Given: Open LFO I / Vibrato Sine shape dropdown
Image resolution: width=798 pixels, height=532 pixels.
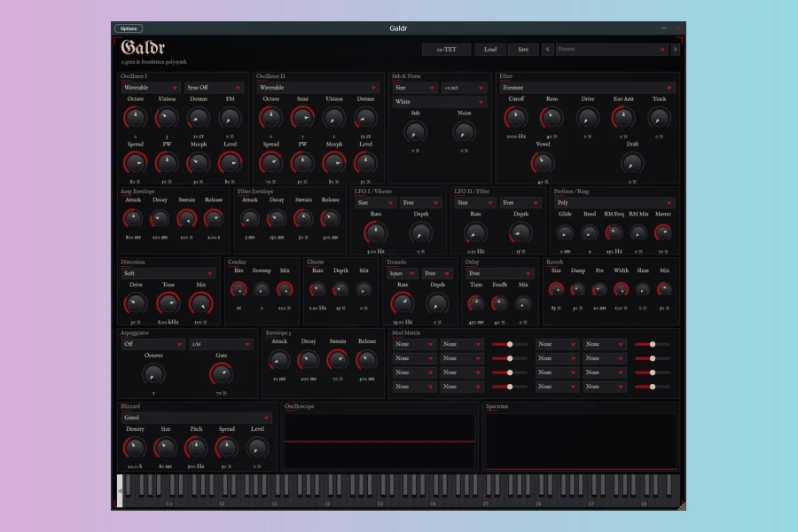Looking at the screenshot, I should [x=375, y=203].
